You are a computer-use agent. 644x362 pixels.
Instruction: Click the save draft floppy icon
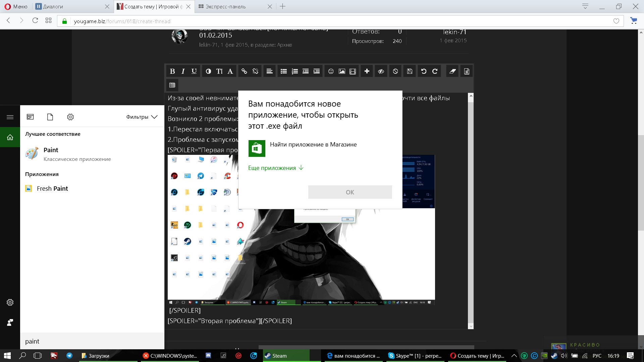[x=410, y=71]
